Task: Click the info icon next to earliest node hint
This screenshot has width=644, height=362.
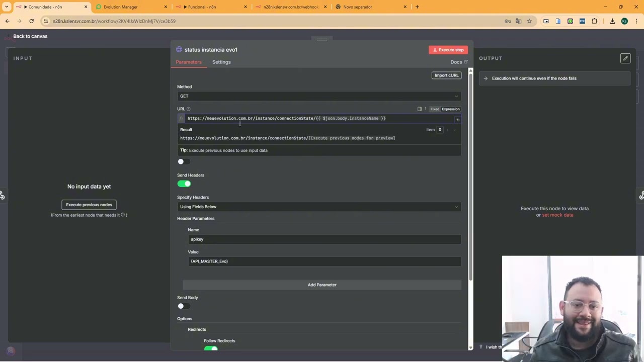Action: click(123, 215)
